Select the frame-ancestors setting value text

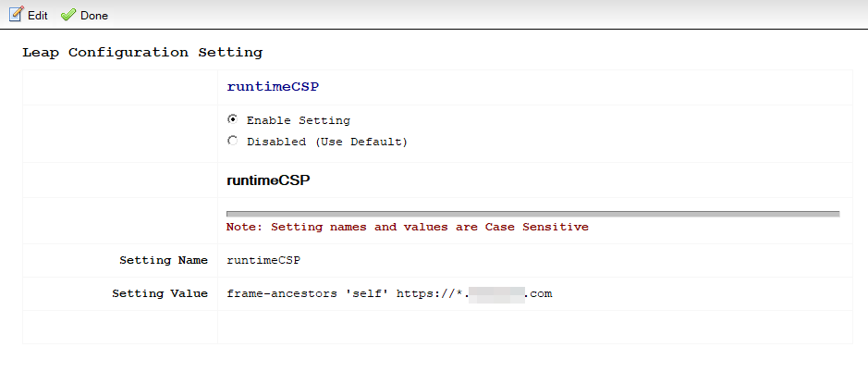tap(389, 293)
